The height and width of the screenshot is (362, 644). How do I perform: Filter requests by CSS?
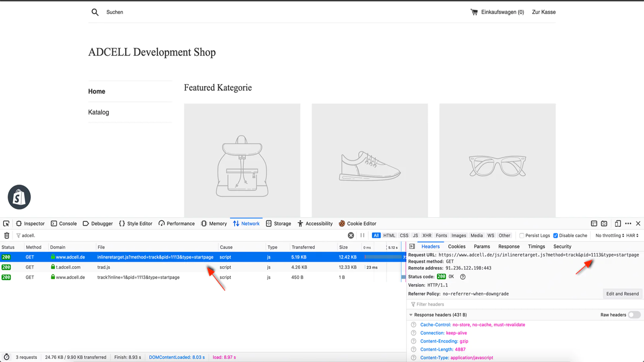(x=404, y=236)
